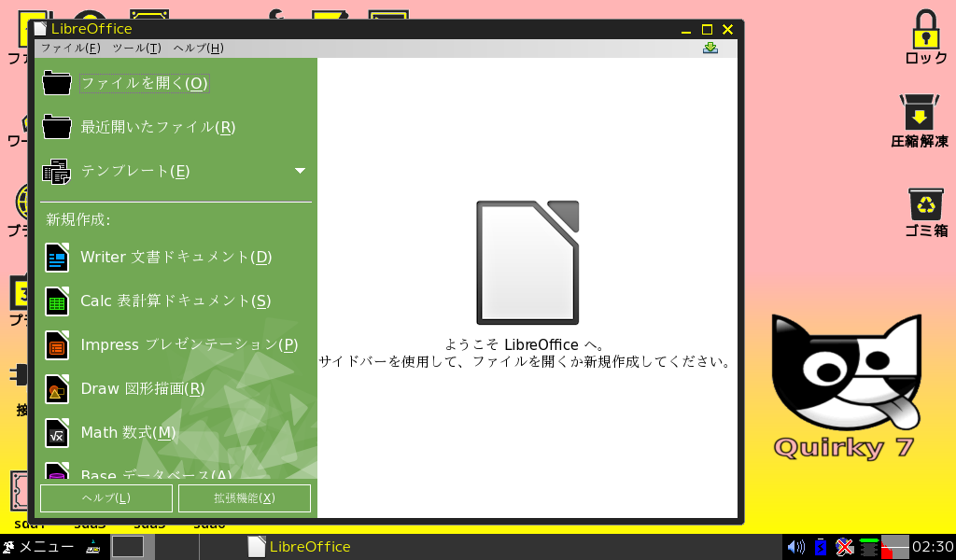Create a Draw 図形描画
The height and width of the screenshot is (560, 956).
click(143, 389)
